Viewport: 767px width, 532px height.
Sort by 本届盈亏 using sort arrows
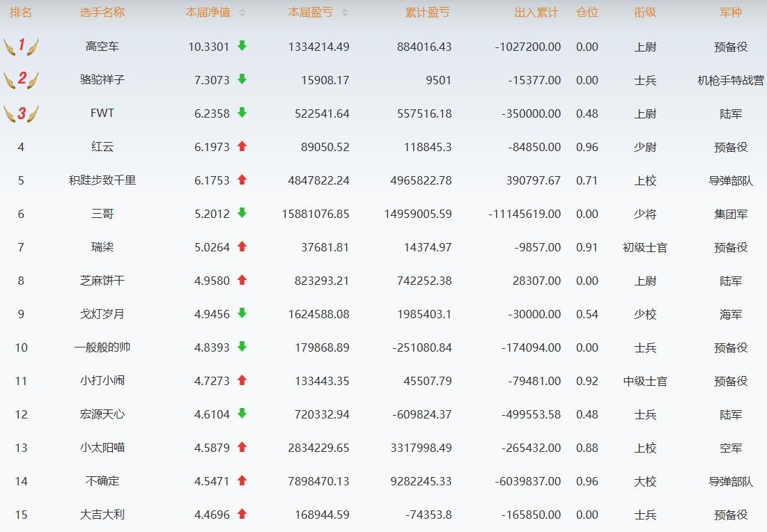(345, 13)
